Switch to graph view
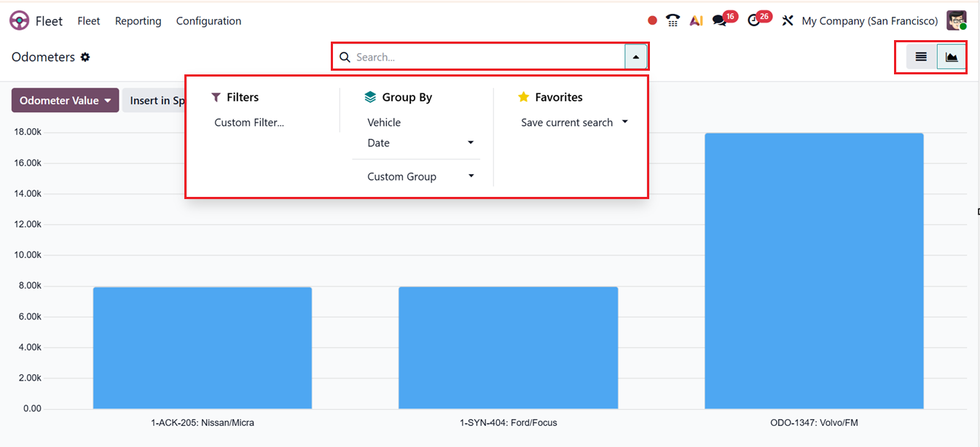The width and height of the screenshot is (980, 447). coord(952,57)
